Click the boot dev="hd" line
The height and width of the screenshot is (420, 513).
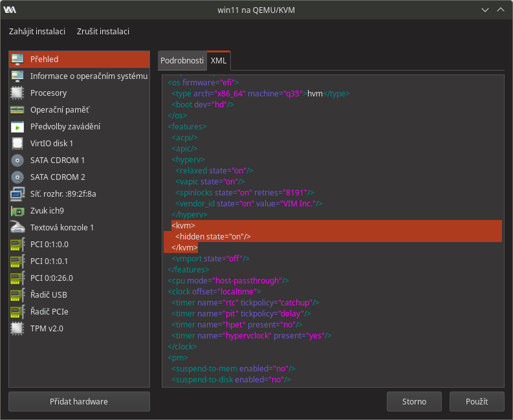point(202,105)
